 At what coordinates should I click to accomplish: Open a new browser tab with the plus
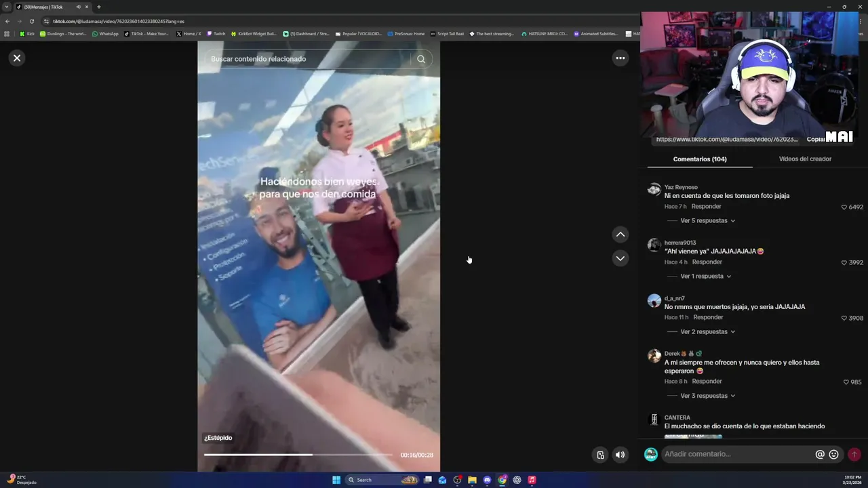pos(98,7)
